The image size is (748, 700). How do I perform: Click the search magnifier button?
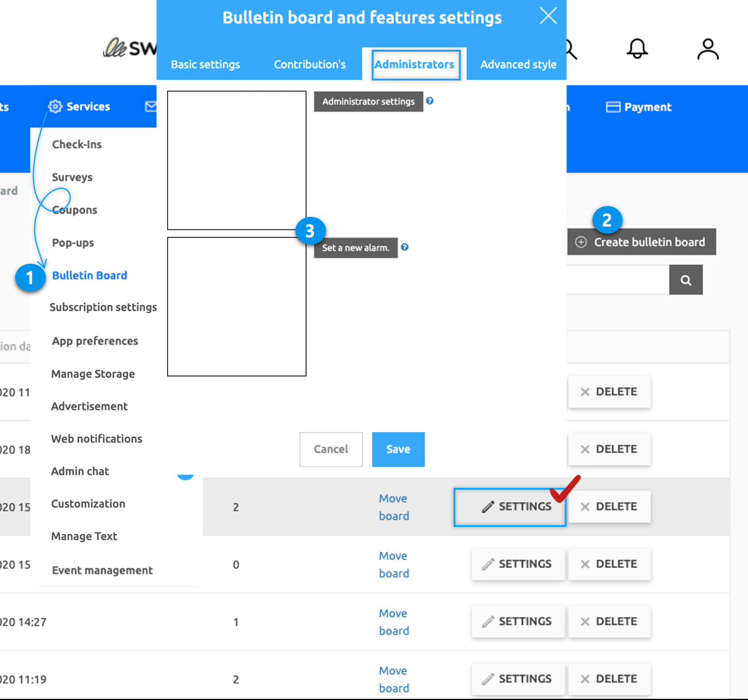point(685,280)
